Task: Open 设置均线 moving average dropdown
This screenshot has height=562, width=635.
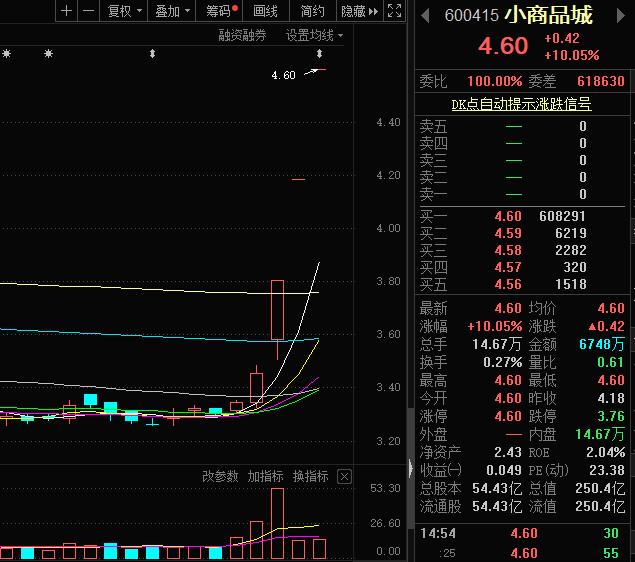Action: 314,36
